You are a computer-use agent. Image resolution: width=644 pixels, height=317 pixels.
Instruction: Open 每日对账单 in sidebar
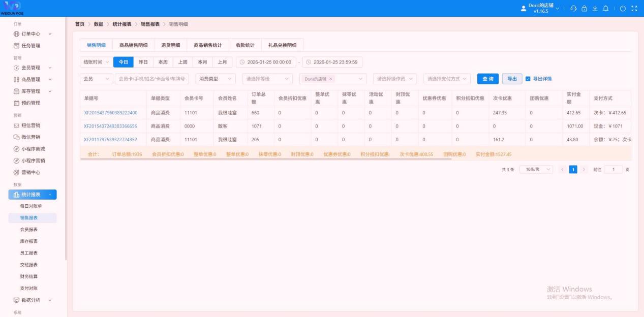click(x=31, y=206)
